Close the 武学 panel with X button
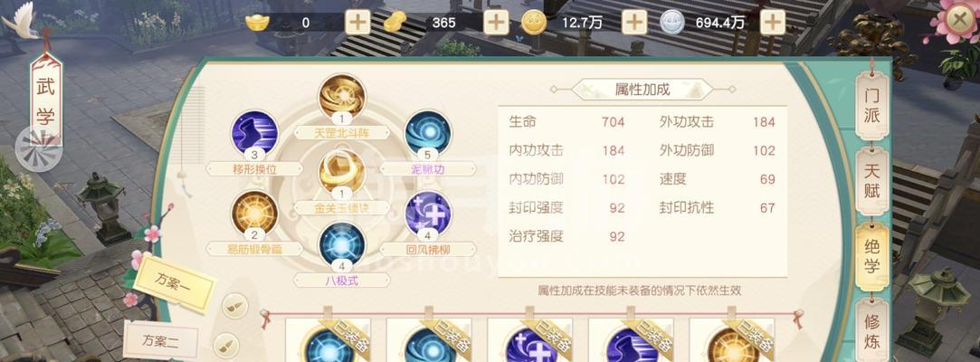 click(x=959, y=21)
